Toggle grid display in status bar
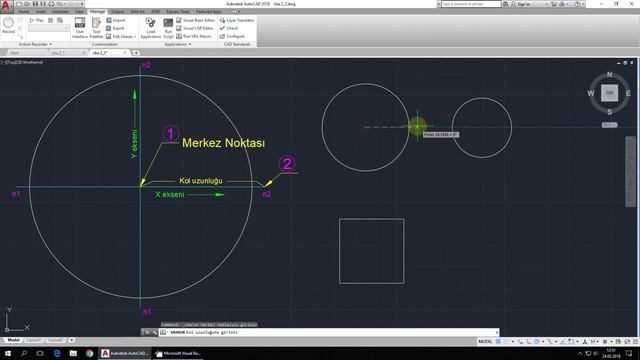640x360 pixels. (498, 341)
